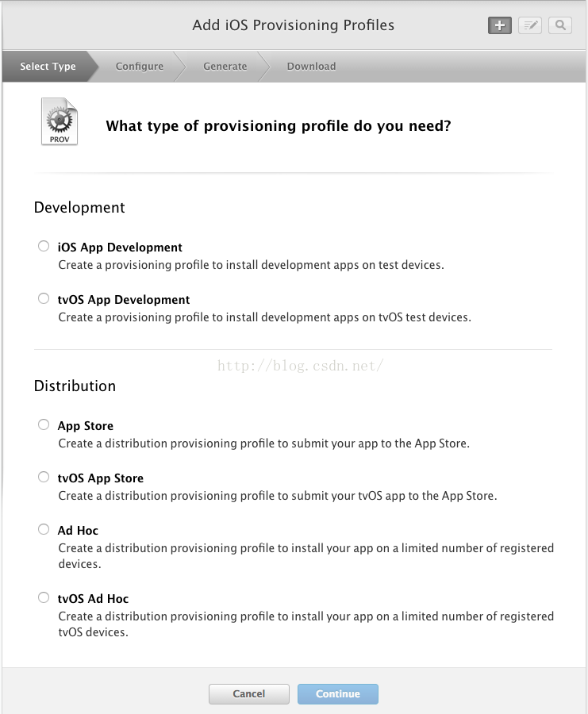Screen dimensions: 588x714
Task: Click the blog.csdn.net watermark link
Action: click(x=301, y=366)
